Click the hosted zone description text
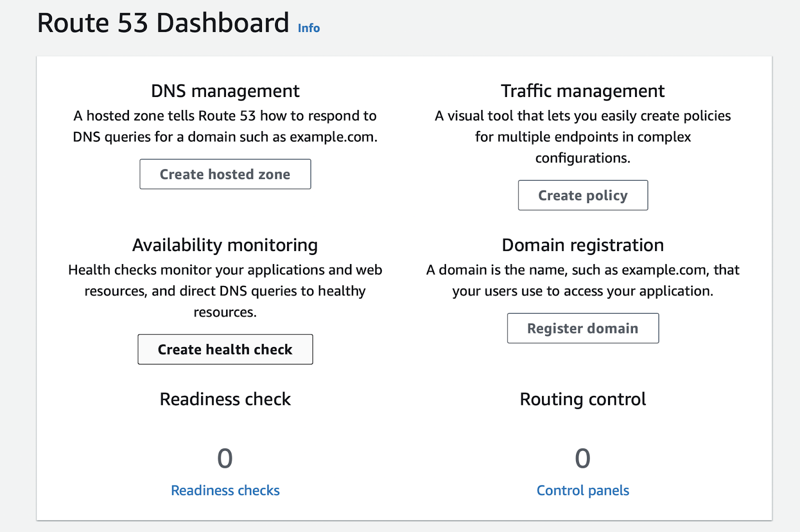The image size is (800, 532). [x=225, y=126]
